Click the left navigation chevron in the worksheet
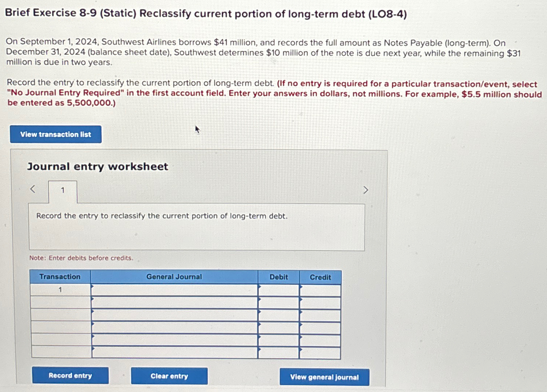The height and width of the screenshot is (392, 547). [x=32, y=189]
